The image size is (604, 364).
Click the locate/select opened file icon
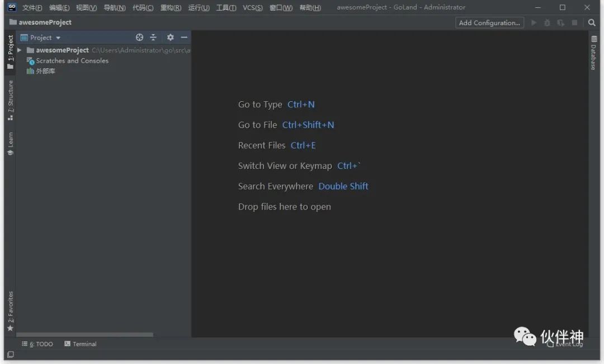point(139,37)
